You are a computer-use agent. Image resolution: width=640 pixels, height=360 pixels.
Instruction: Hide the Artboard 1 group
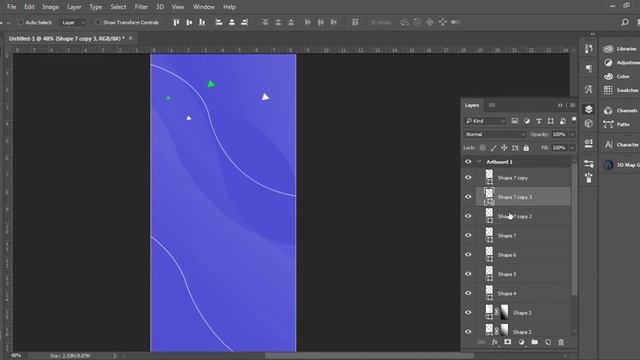tap(468, 162)
